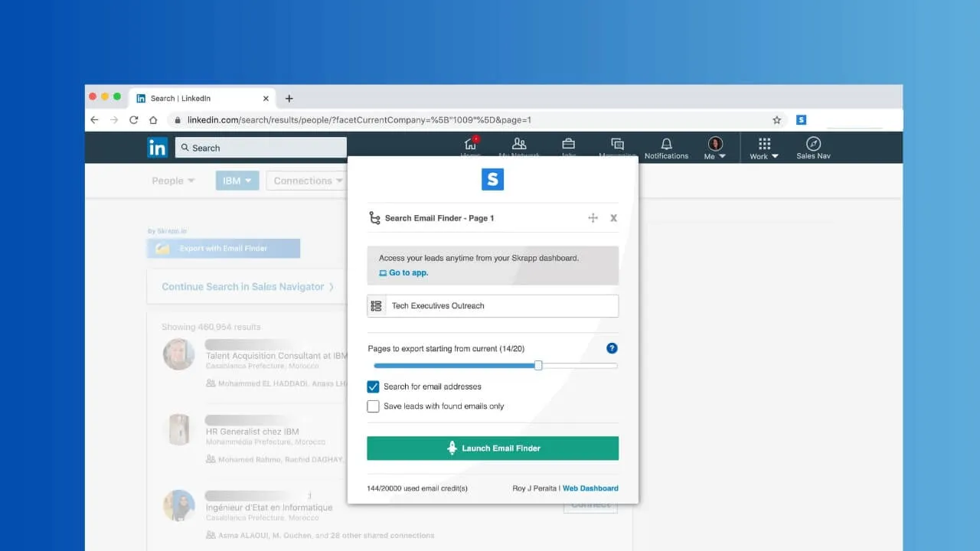Open the Work apps grid menu
This screenshot has height=551, width=980.
click(764, 148)
